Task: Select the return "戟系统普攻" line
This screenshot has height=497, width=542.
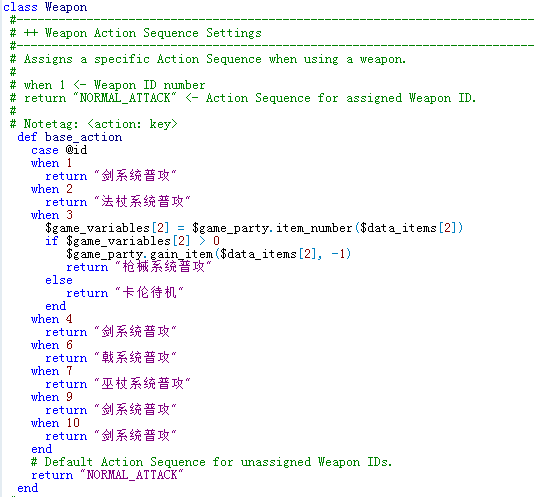Action: coord(111,358)
